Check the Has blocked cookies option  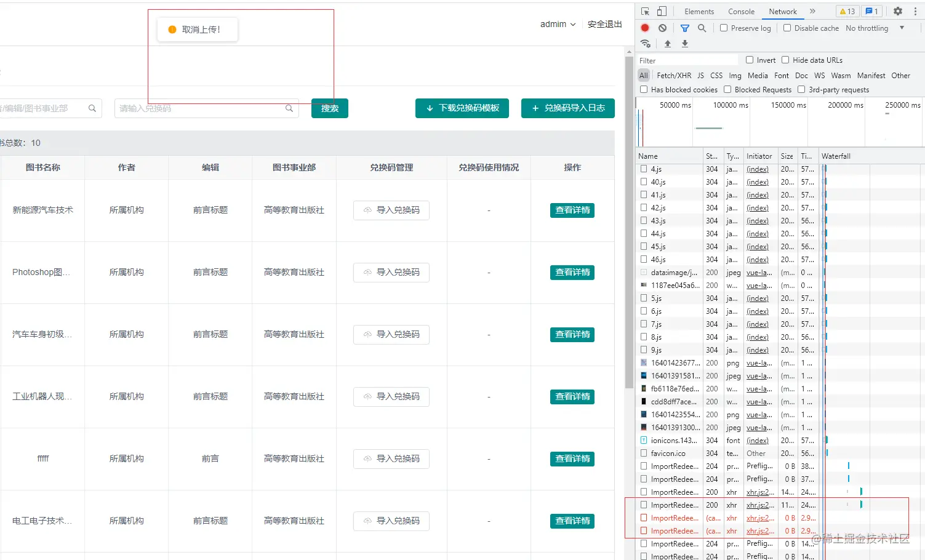point(644,90)
